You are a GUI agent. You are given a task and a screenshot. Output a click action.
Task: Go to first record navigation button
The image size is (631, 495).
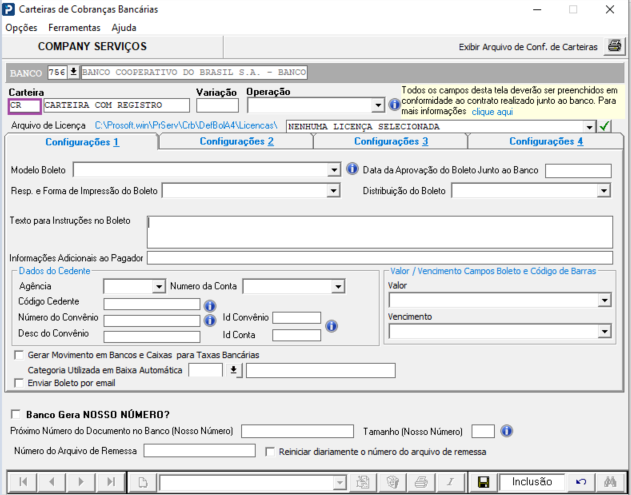(23, 482)
